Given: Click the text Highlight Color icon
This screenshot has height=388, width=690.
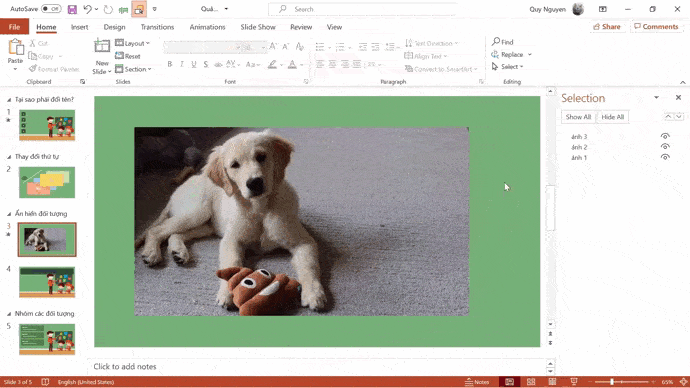Looking at the screenshot, I should (272, 65).
